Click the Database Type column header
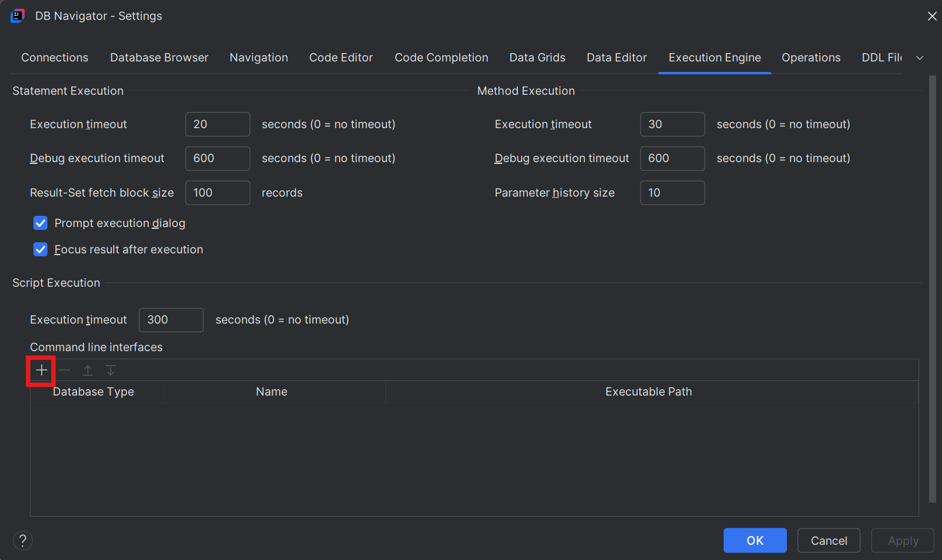Viewport: 942px width, 560px height. point(97,391)
